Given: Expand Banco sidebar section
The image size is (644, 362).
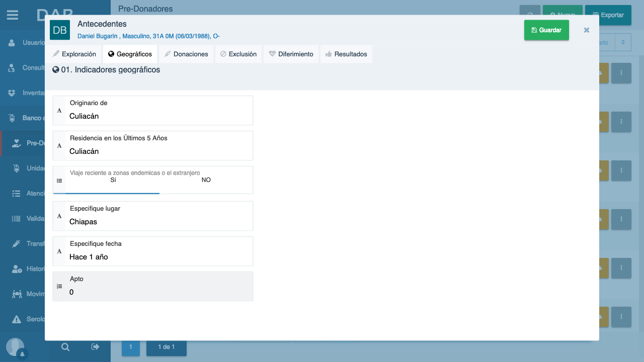Looking at the screenshot, I should [23, 118].
